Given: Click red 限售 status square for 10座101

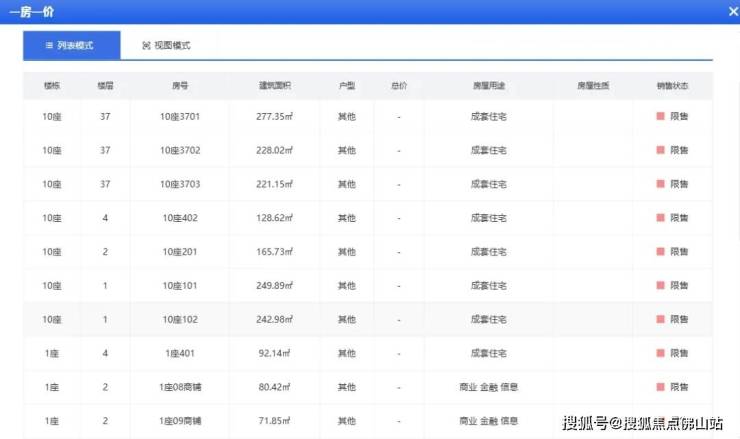Looking at the screenshot, I should point(660,285).
